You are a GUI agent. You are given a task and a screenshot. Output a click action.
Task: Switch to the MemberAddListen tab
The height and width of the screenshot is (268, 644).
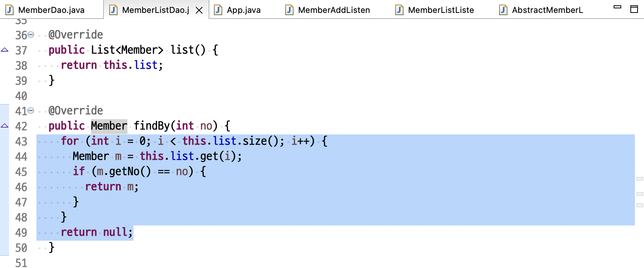coord(334,10)
